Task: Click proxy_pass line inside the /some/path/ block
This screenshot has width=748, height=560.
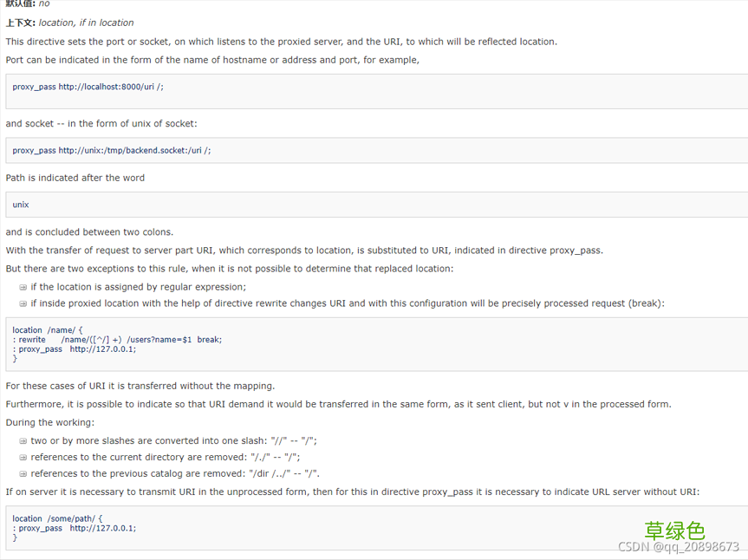Action: (x=75, y=528)
